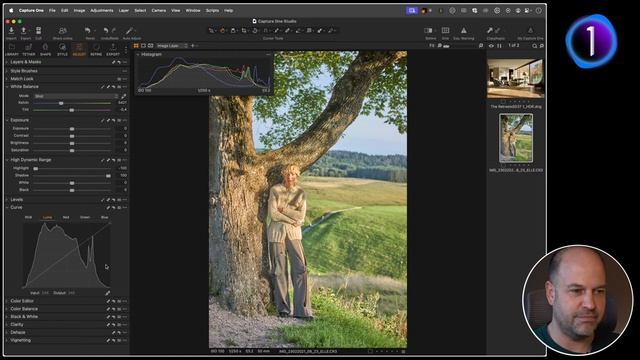Select the orange hand Pan cursor tool
Image resolution: width=640 pixels, height=360 pixels.
[x=222, y=30]
